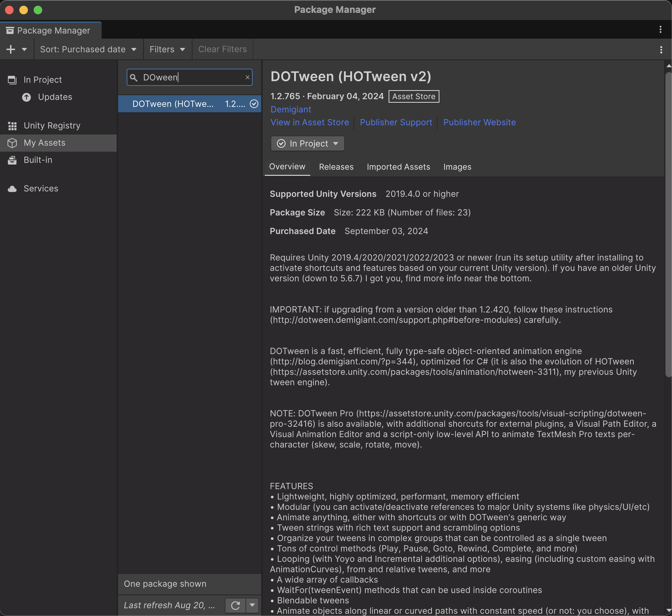Image resolution: width=672 pixels, height=616 pixels.
Task: Click the Unity Registry grid icon
Action: point(13,126)
